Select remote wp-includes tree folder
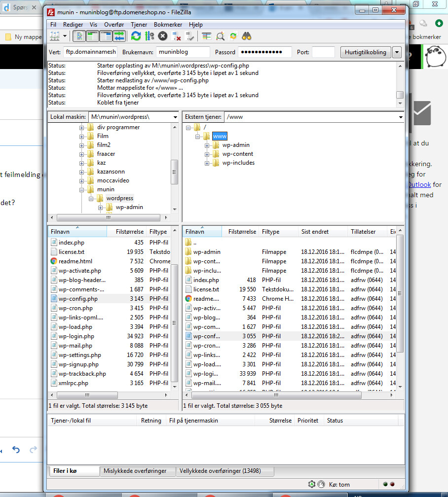The height and width of the screenshot is (497, 448). (x=238, y=163)
